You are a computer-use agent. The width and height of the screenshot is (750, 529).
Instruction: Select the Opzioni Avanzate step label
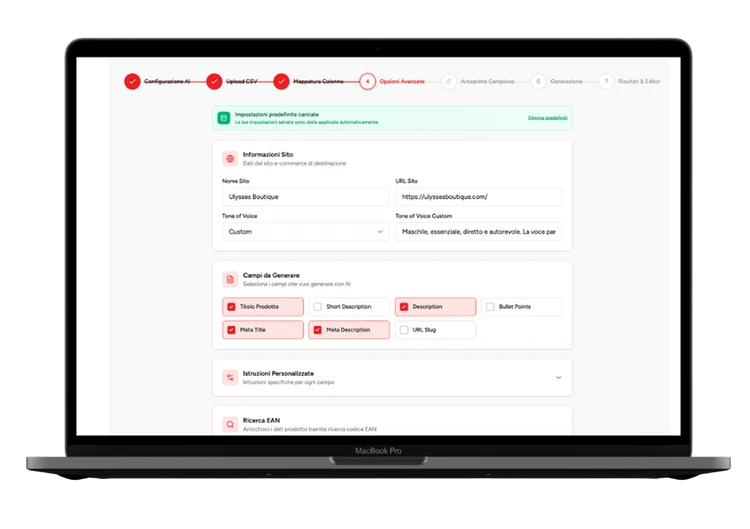point(402,81)
